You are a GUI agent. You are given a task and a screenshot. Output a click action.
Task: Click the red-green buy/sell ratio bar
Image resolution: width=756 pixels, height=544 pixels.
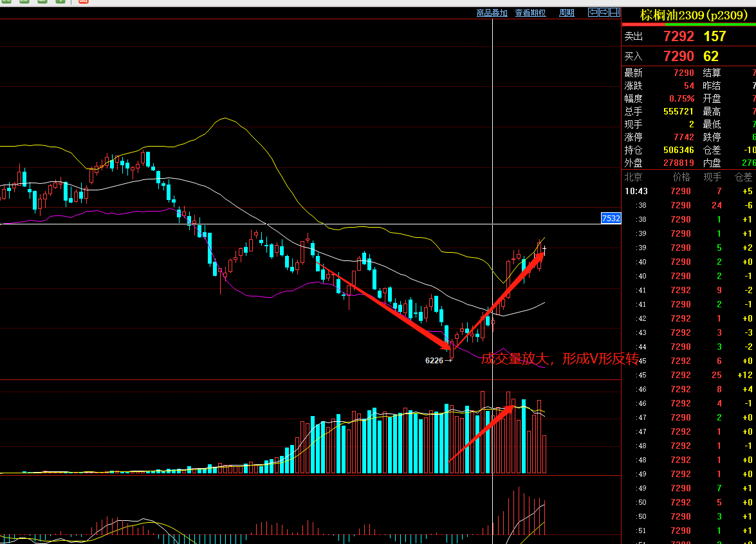[x=688, y=24]
